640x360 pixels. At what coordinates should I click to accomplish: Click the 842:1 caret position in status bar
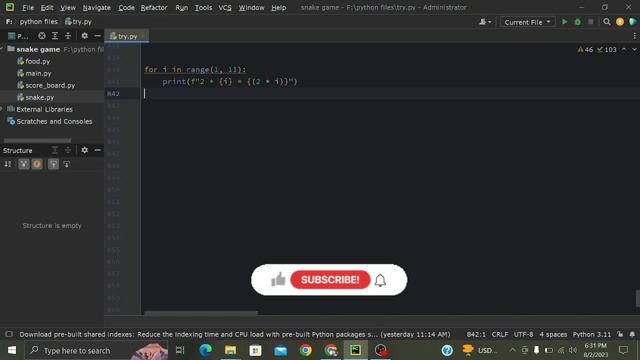[476, 334]
